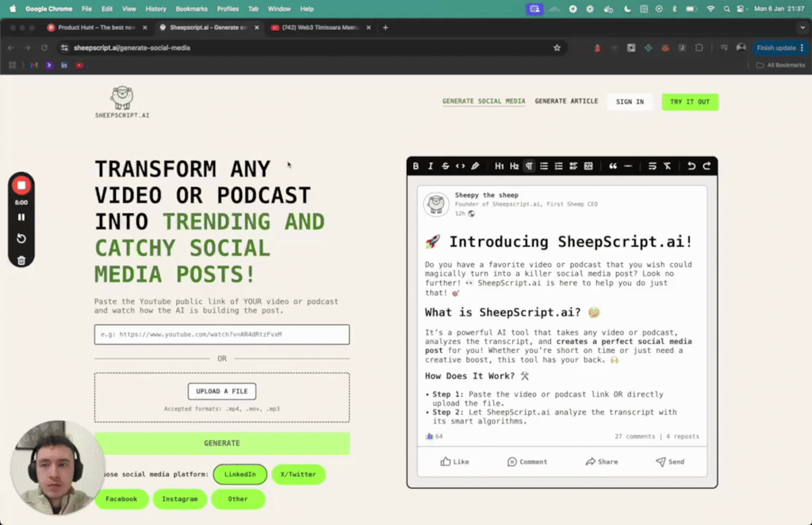This screenshot has width=812, height=525.
Task: Share the preview LinkedIn post
Action: click(x=601, y=462)
